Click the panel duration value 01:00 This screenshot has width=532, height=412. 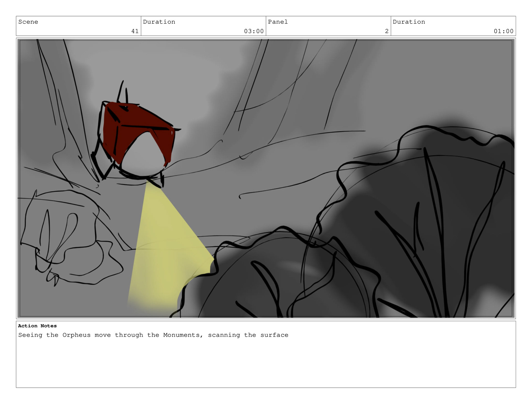pos(503,31)
